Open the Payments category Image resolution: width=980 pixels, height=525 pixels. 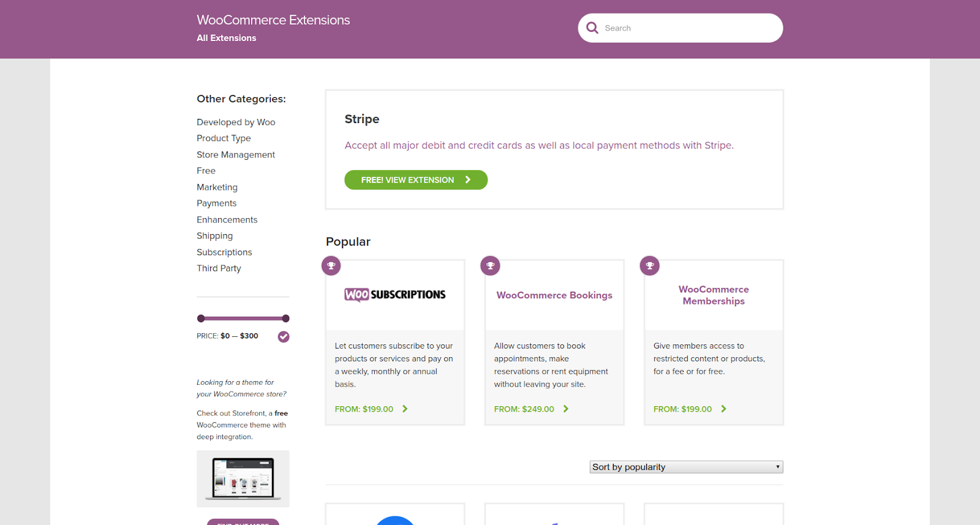pos(216,203)
